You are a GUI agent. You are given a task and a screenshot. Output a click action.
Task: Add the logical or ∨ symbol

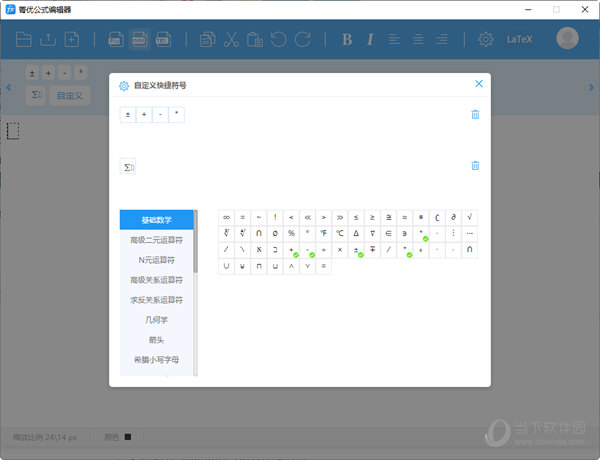[x=307, y=266]
